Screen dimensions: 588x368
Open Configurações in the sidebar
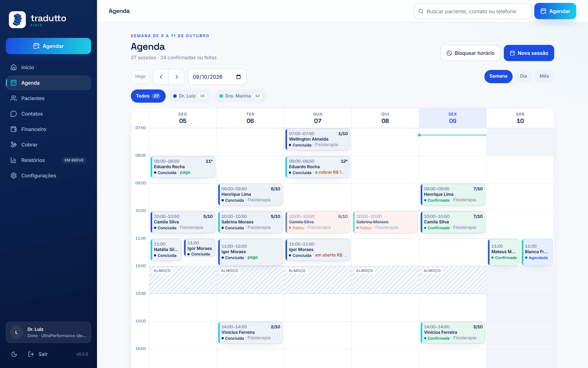click(49, 176)
